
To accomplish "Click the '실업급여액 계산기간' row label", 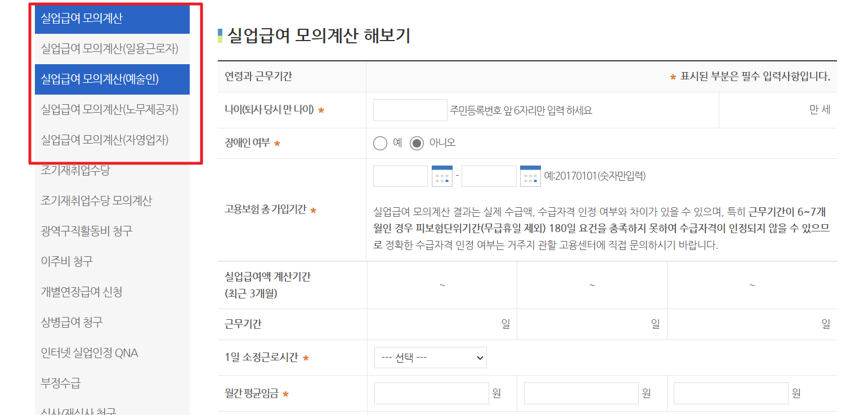I will point(267,276).
